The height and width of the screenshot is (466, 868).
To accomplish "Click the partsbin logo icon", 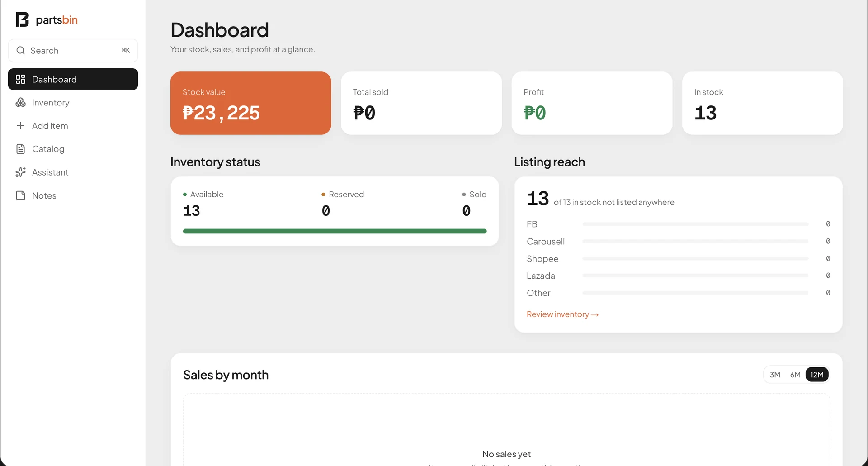I will coord(22,19).
